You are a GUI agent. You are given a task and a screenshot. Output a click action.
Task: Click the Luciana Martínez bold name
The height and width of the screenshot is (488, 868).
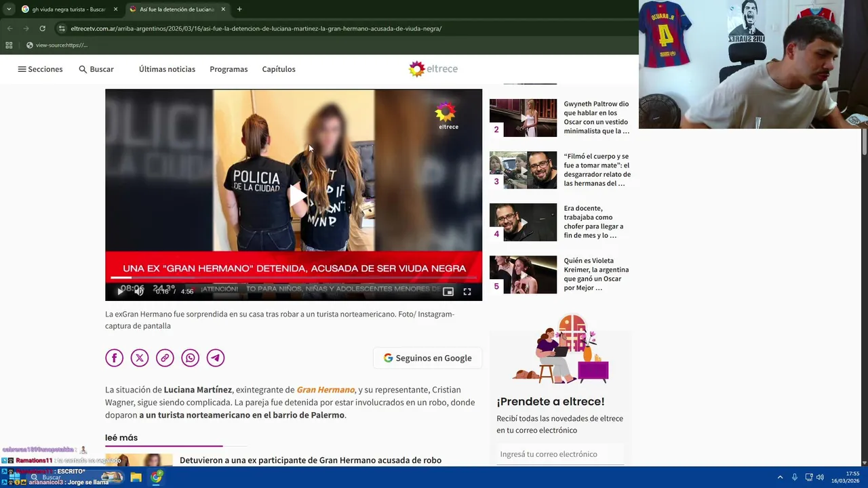pyautogui.click(x=198, y=390)
